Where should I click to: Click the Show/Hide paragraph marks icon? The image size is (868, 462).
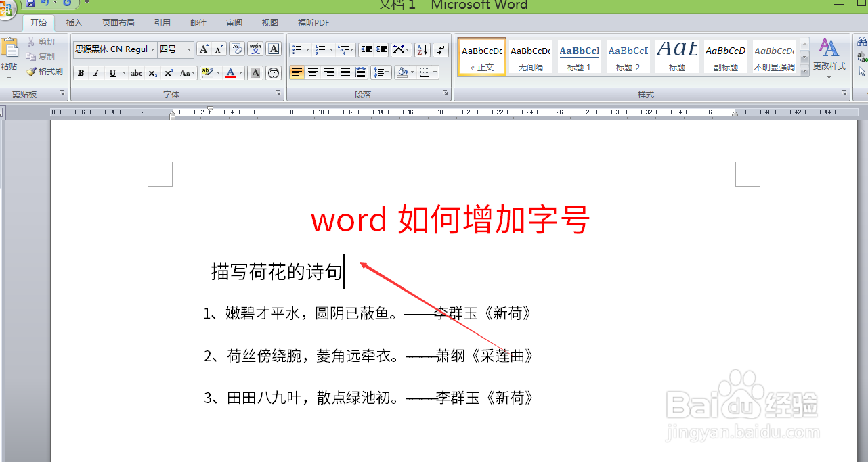click(x=440, y=49)
